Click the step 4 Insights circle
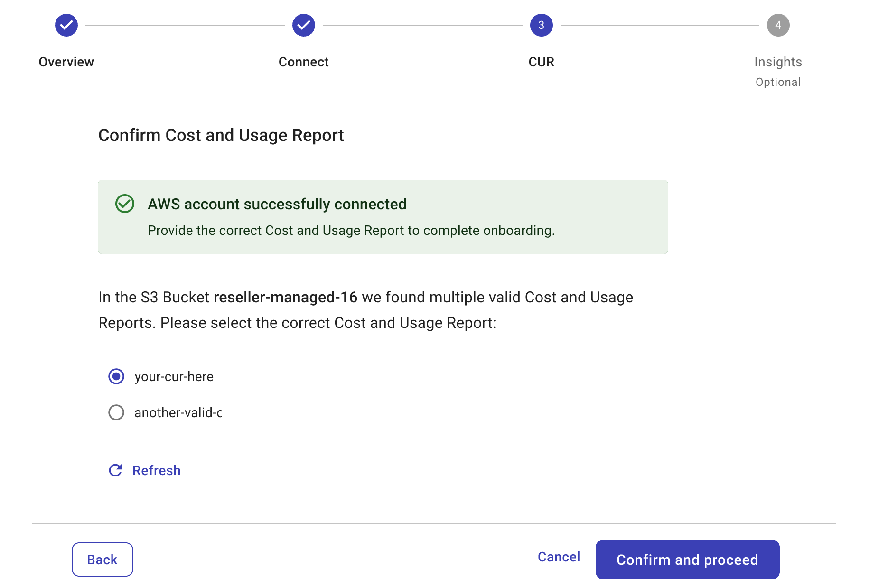 tap(778, 25)
